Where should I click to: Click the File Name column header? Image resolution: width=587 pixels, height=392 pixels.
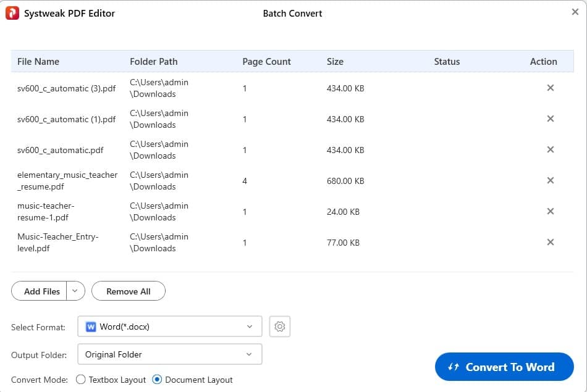pyautogui.click(x=38, y=61)
